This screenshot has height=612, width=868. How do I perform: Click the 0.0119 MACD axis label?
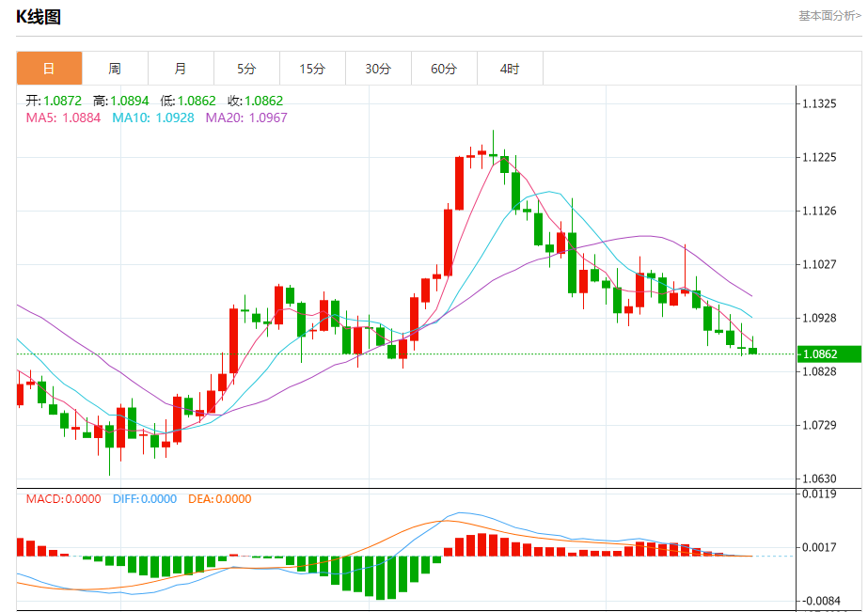pos(820,494)
